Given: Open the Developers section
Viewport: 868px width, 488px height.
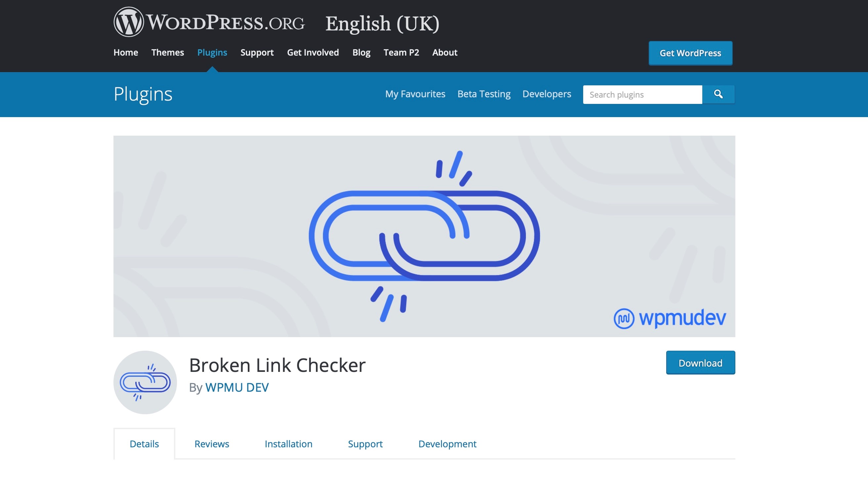Looking at the screenshot, I should click(x=547, y=94).
